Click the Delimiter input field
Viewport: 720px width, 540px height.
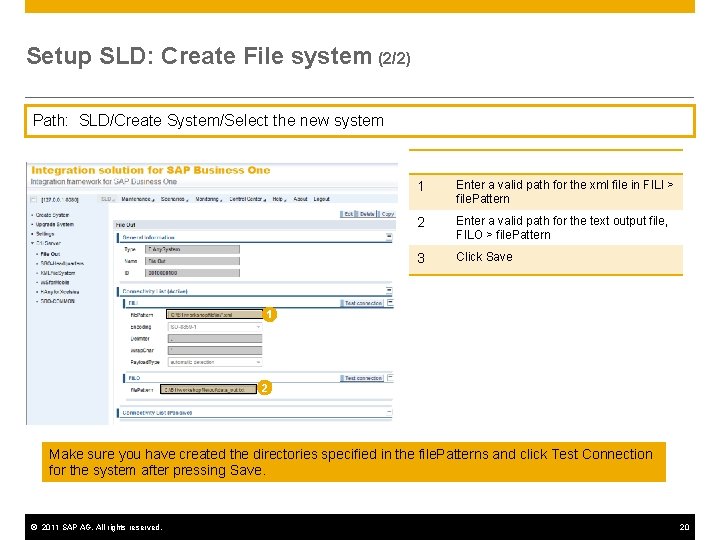pos(215,338)
